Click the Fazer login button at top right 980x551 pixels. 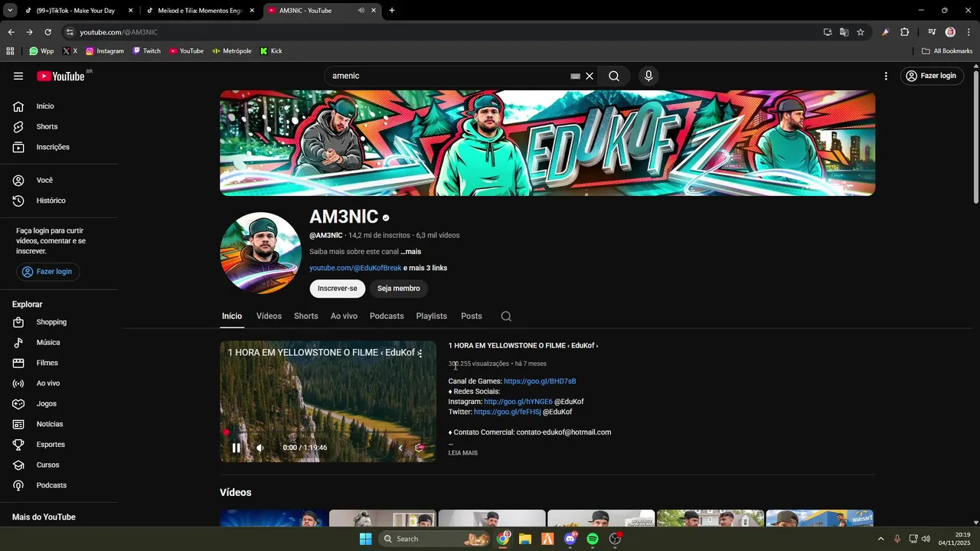pos(931,76)
